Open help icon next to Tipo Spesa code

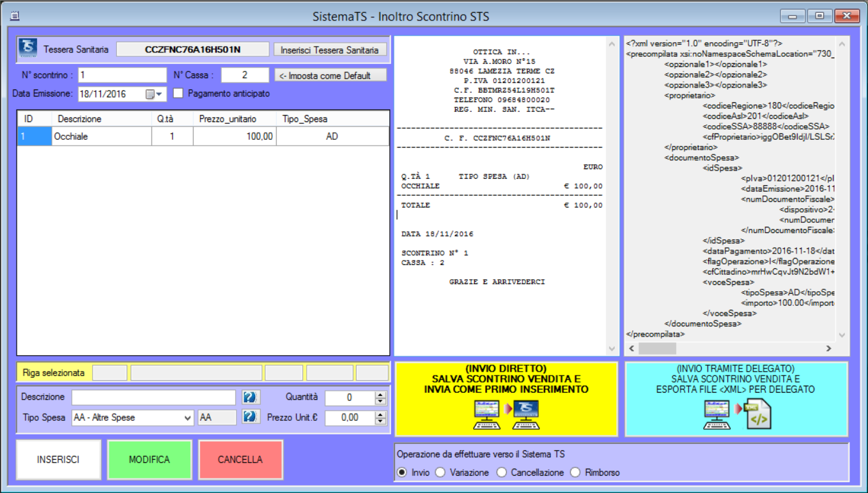coord(251,417)
